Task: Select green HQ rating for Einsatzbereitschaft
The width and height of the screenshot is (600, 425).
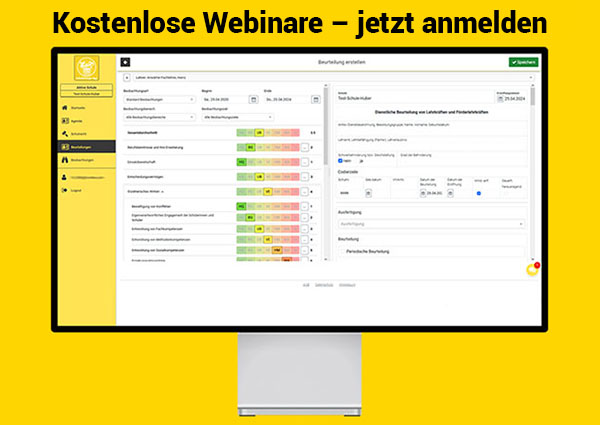Action: [x=241, y=160]
